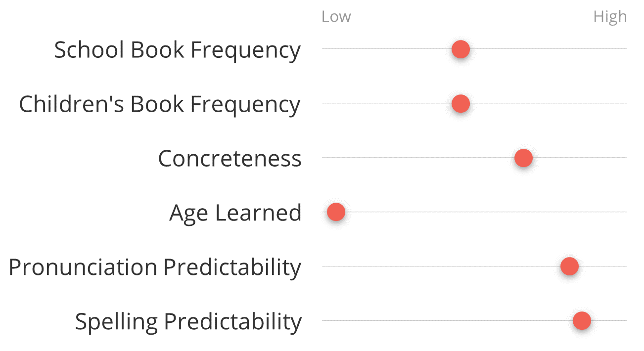Screen dimensions: 644x351
Task: Click the School Book Frequency label
Action: 177,50
